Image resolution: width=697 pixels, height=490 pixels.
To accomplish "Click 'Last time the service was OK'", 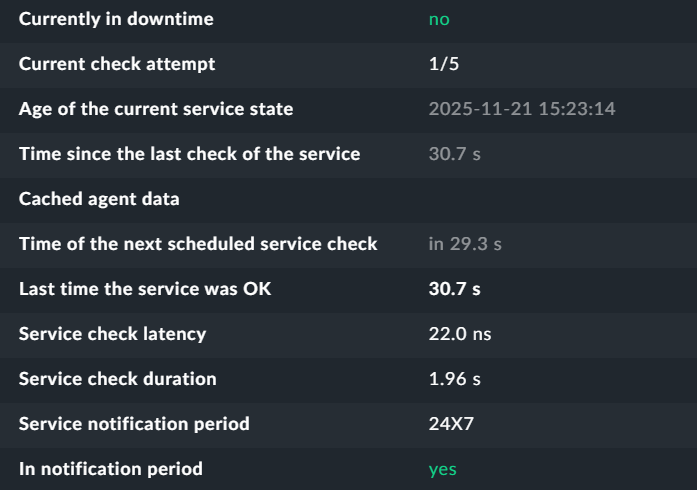I will (145, 289).
